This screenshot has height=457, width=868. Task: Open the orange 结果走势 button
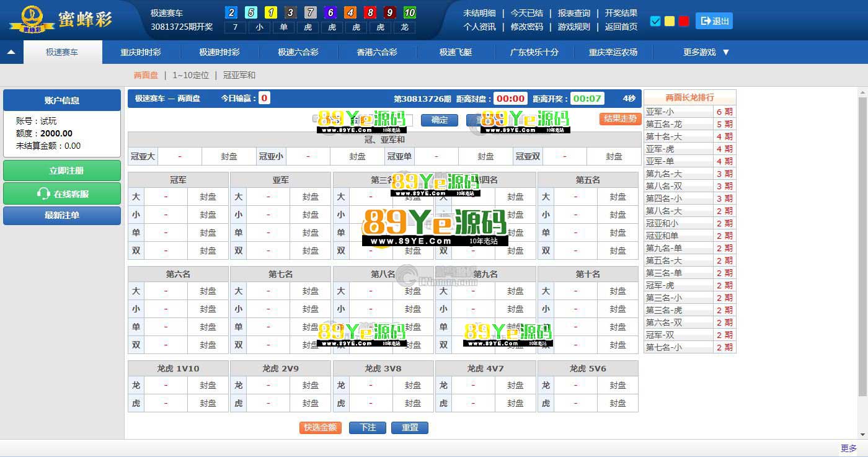click(x=620, y=118)
